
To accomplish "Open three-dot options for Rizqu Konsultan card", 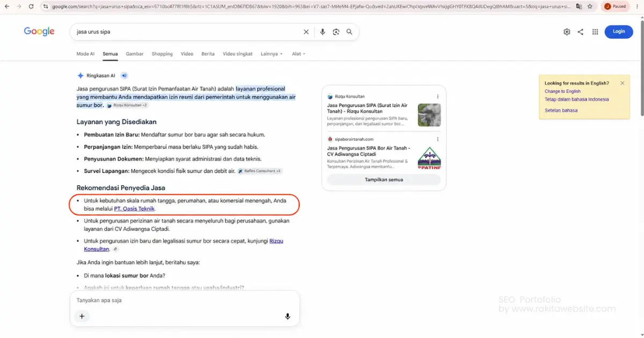I will tap(438, 97).
